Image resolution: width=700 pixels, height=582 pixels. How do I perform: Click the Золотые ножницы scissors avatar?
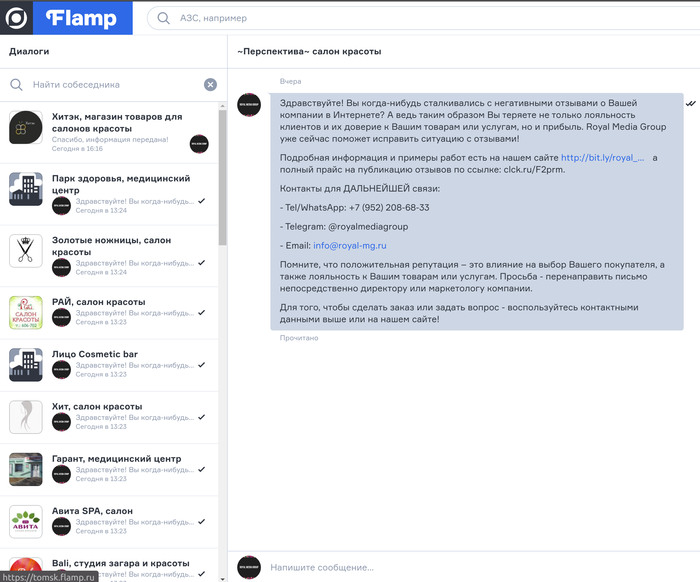point(26,251)
